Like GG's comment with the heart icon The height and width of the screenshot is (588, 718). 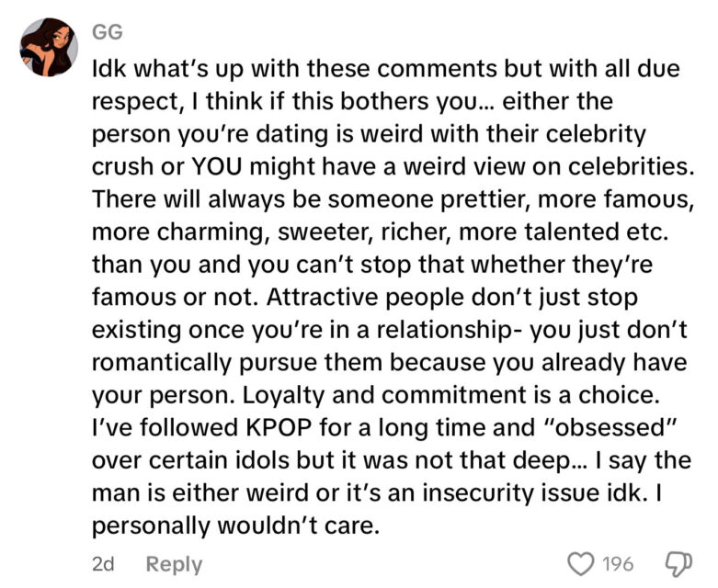583,562
